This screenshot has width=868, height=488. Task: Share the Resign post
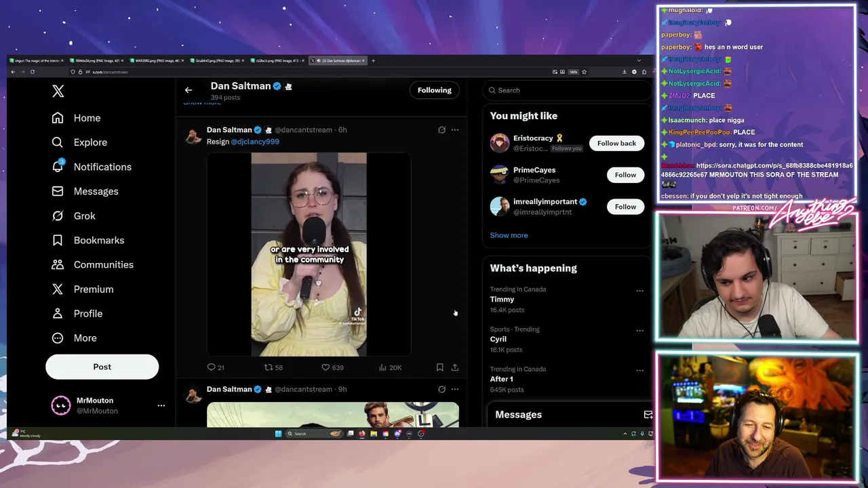pos(455,367)
